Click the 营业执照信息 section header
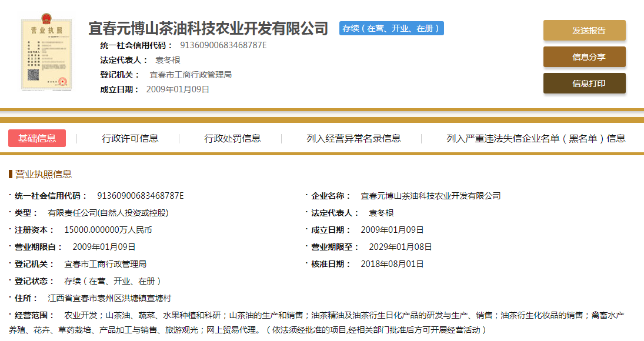The height and width of the screenshot is (341, 644). pos(43,174)
